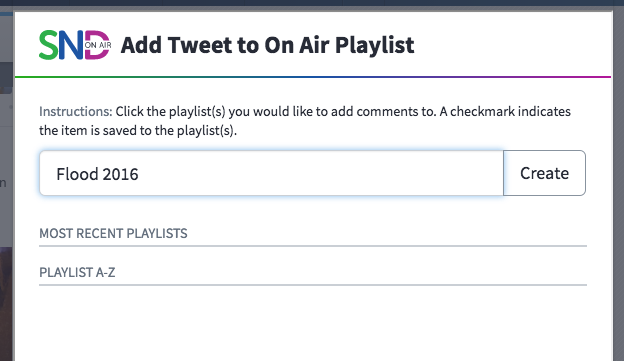This screenshot has height=361, width=624.
Task: Dismiss dialog by clicking dimmed left backdrop
Action: point(6,199)
